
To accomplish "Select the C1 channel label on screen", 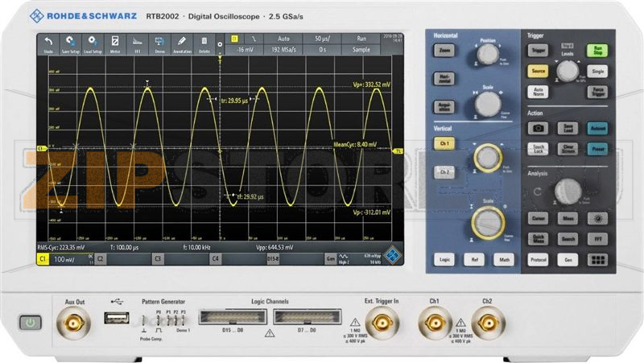I will tap(43, 259).
